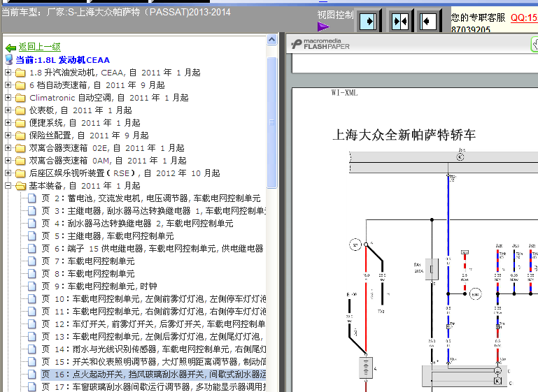This screenshot has width=538, height=392.
Task: Click the green back arrow icon
Action: point(10,48)
